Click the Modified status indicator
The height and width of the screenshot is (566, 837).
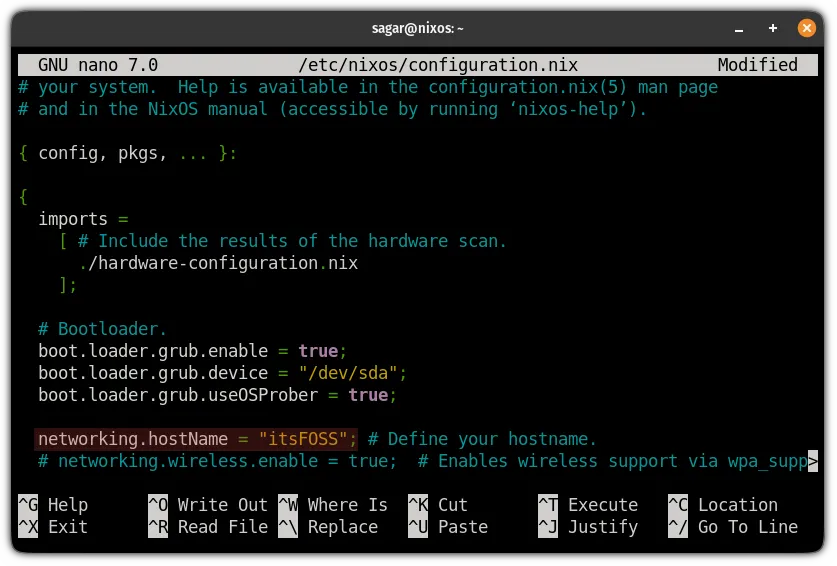coord(757,65)
